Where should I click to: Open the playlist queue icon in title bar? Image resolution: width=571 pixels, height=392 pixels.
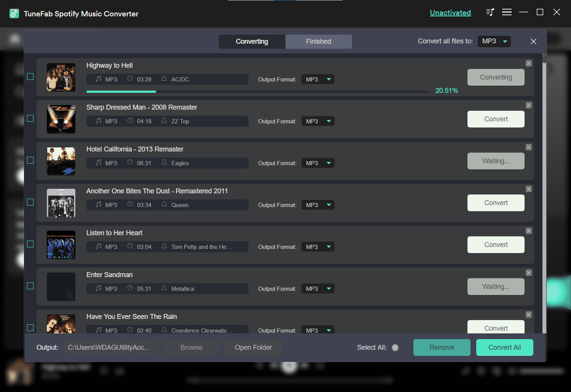[490, 12]
